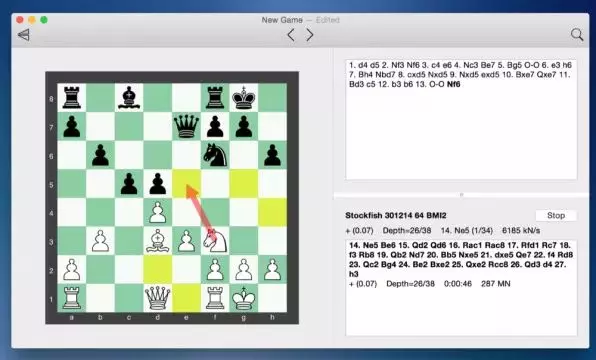Select the white knight on f3
This screenshot has width=596, height=360.
[x=215, y=241]
